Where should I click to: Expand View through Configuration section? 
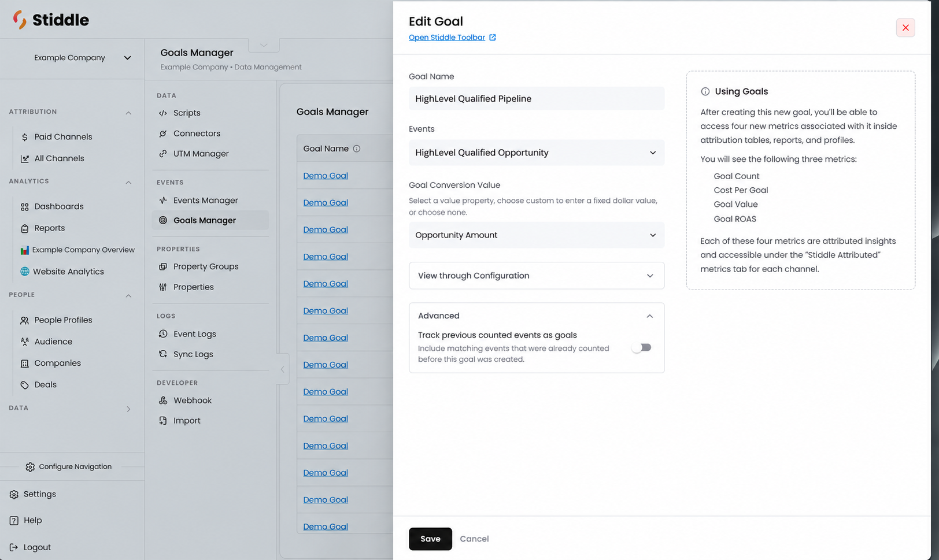pos(537,276)
